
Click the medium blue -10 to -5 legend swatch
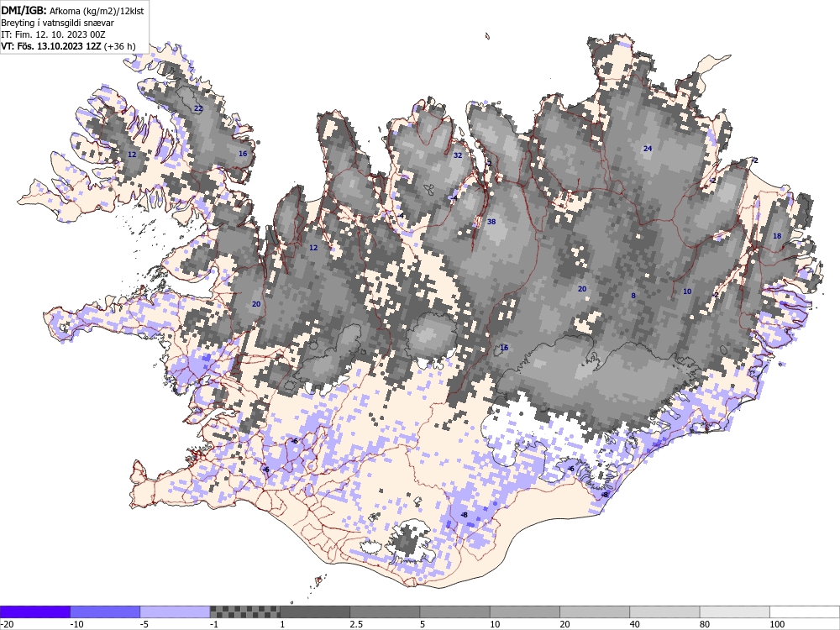pyautogui.click(x=105, y=612)
